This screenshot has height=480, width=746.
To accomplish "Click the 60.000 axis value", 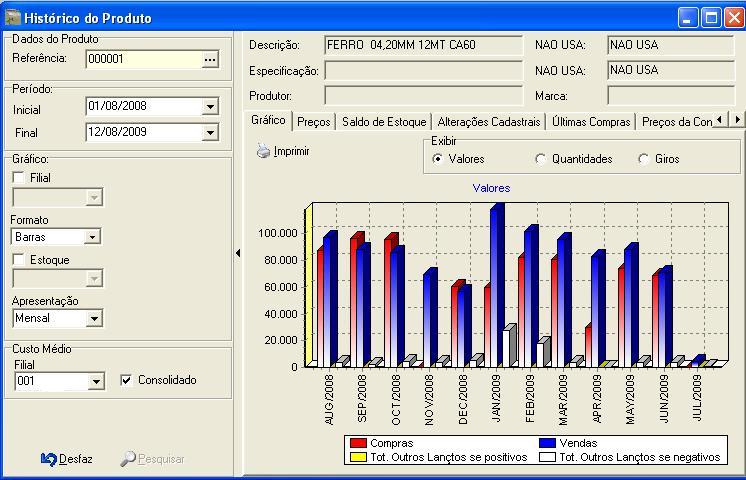I will 280,287.
